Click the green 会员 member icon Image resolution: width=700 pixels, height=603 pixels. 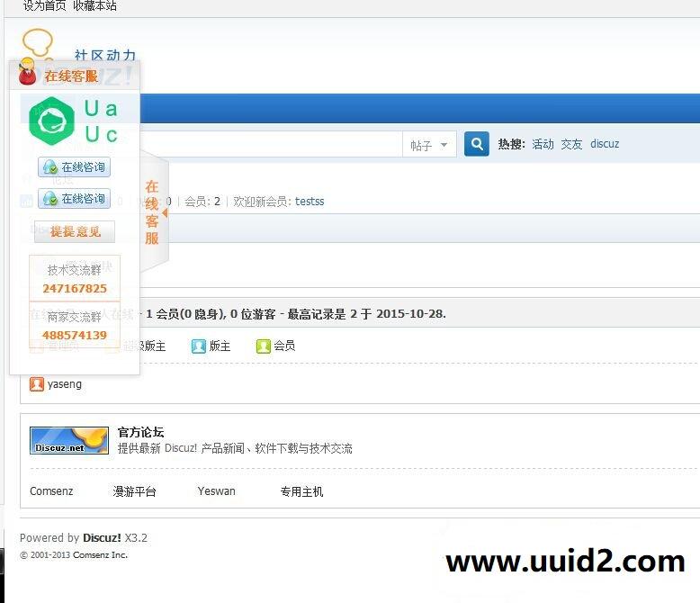(264, 346)
